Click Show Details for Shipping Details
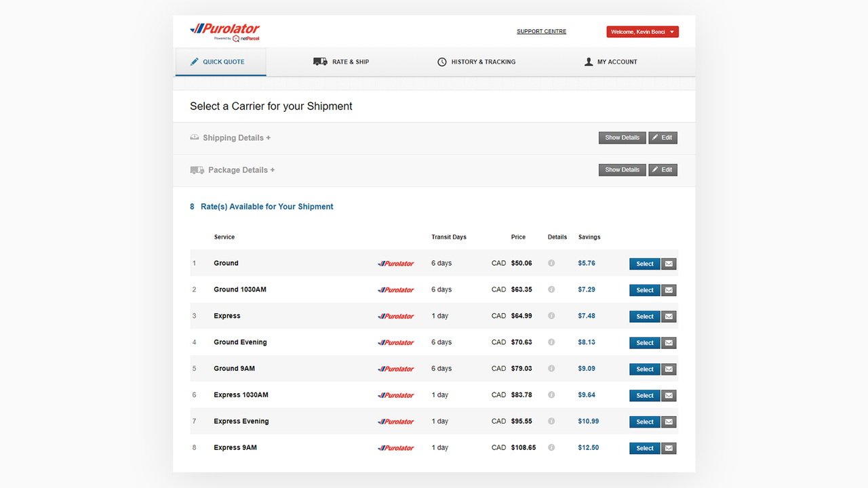This screenshot has width=868, height=488. [x=622, y=138]
